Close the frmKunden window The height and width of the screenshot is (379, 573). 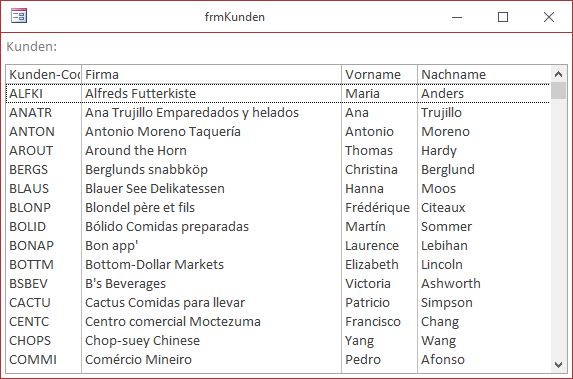pos(549,17)
